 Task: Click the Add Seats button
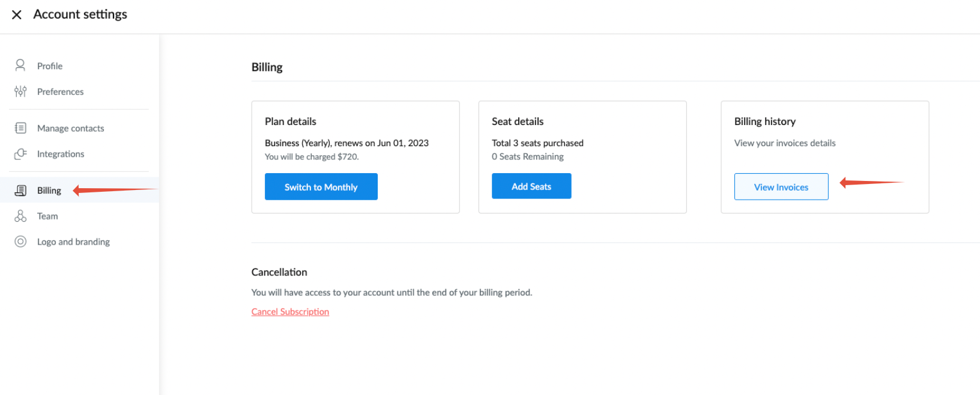point(531,186)
